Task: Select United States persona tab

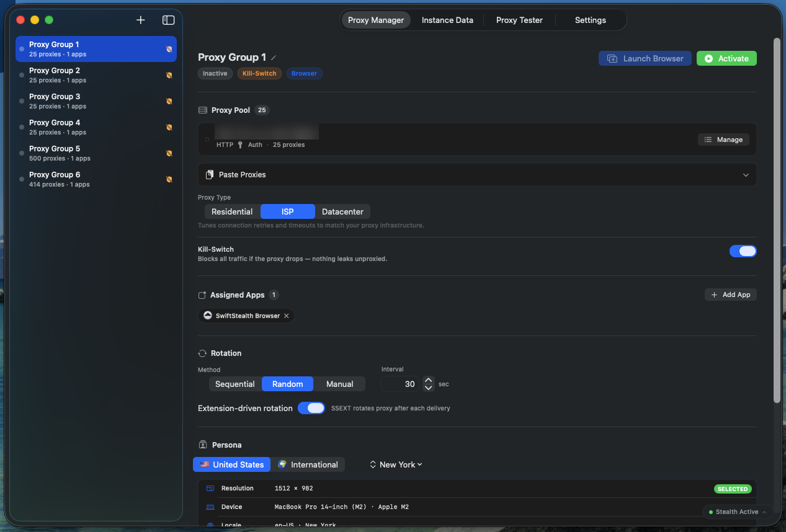Action: coord(231,464)
